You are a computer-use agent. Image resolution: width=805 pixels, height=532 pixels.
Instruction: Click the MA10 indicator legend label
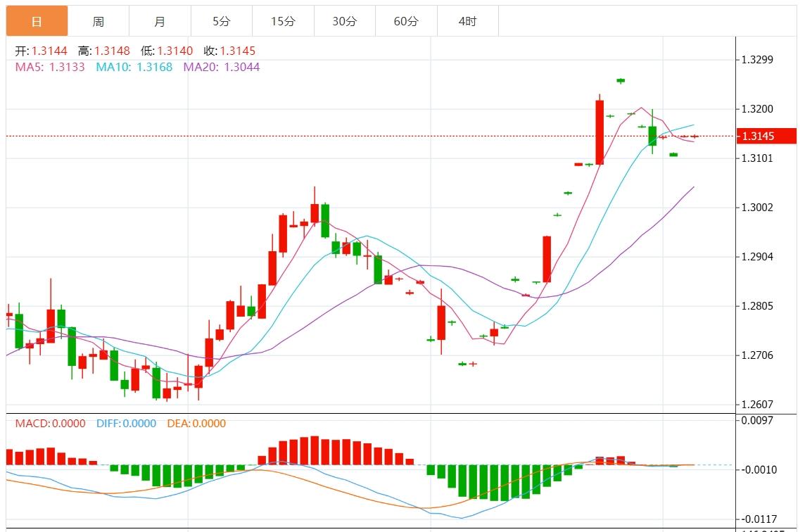(134, 67)
